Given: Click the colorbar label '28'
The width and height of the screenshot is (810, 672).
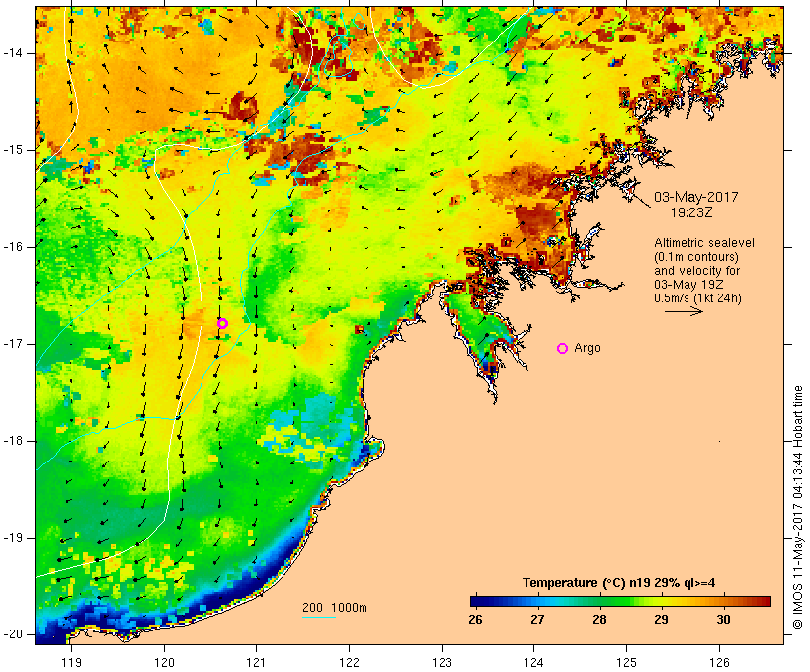Looking at the screenshot, I should pyautogui.click(x=599, y=620).
